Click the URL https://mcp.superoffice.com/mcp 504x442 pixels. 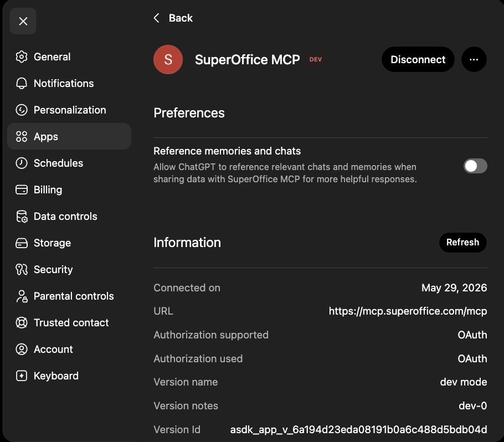click(408, 311)
